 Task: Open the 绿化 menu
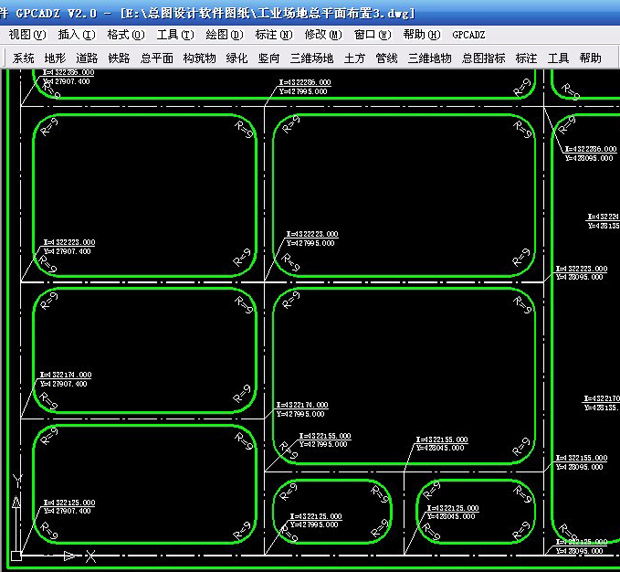(x=237, y=58)
